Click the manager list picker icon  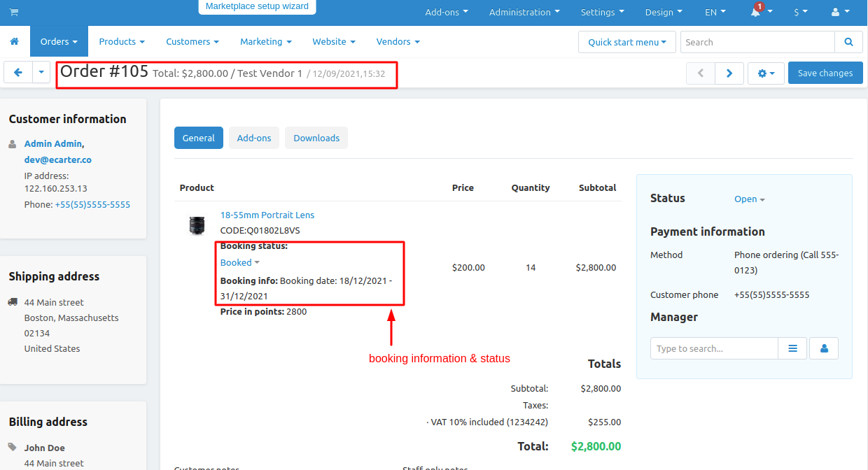(x=792, y=348)
